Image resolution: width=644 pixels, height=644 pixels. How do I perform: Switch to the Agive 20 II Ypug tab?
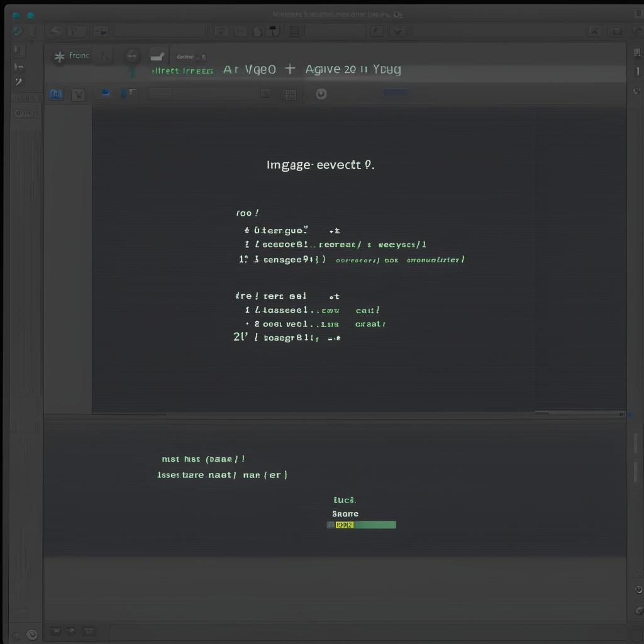[x=353, y=69]
